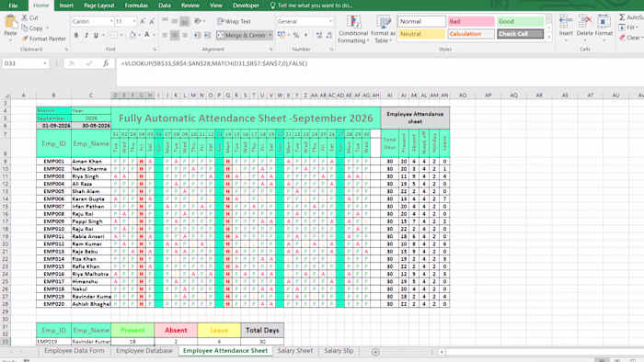
Task: Click the Clear button
Action: coord(630,38)
